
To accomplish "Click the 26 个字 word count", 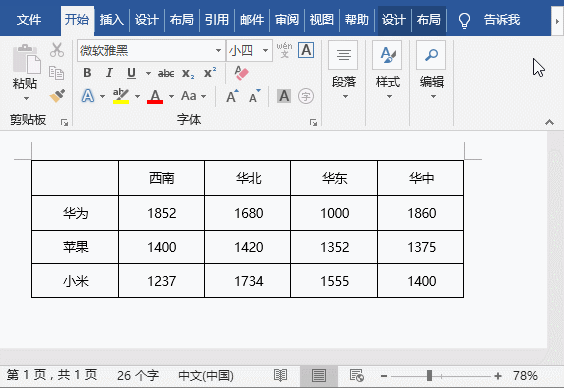I will point(138,376).
